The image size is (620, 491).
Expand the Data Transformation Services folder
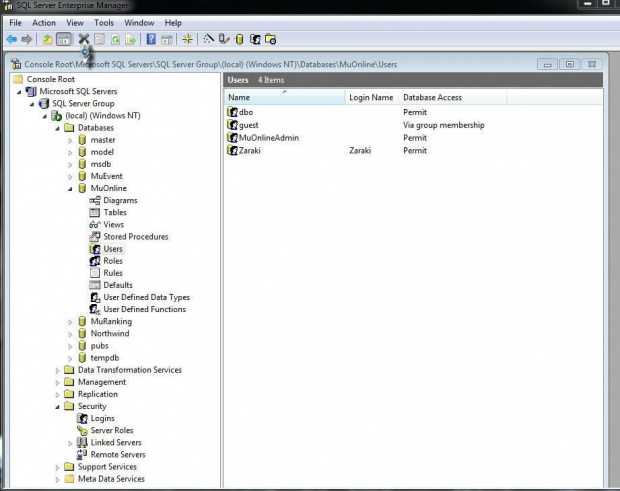point(57,370)
